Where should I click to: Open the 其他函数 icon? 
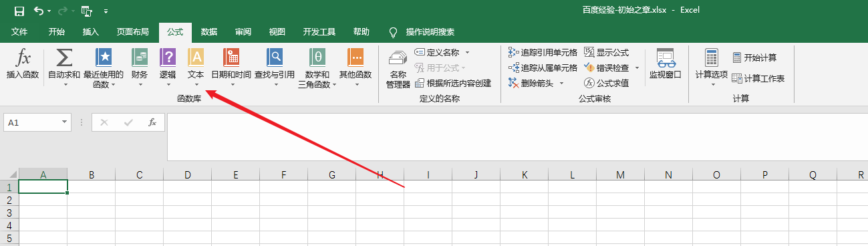tap(355, 57)
